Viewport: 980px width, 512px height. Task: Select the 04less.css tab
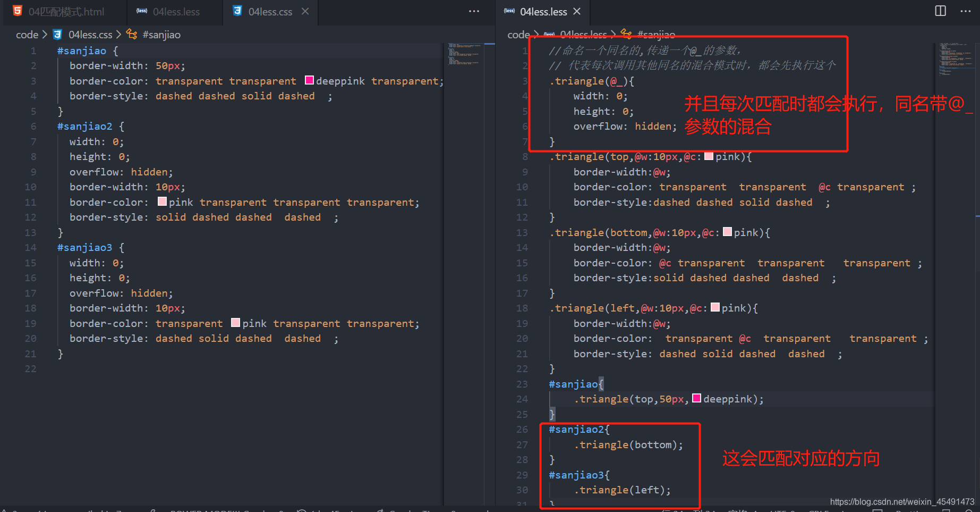270,12
